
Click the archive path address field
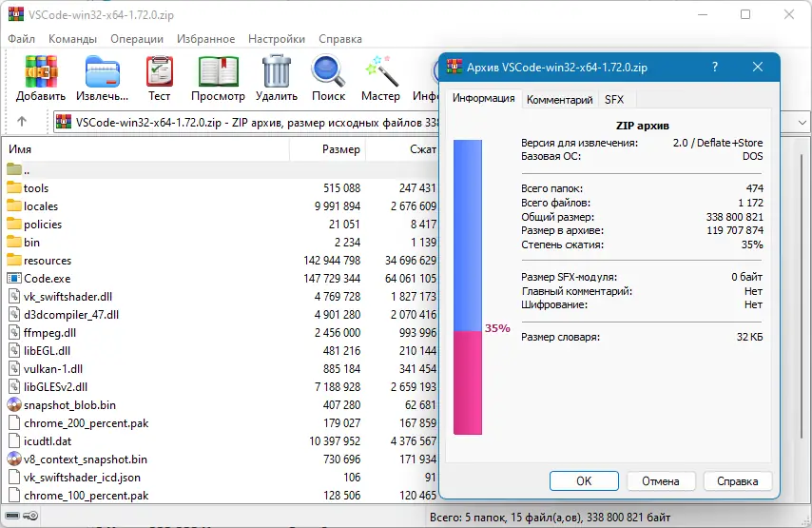(x=246, y=123)
